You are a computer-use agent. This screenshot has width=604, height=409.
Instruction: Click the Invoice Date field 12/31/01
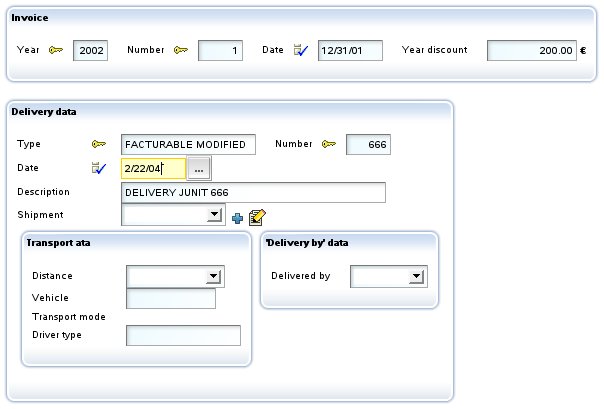click(x=350, y=50)
